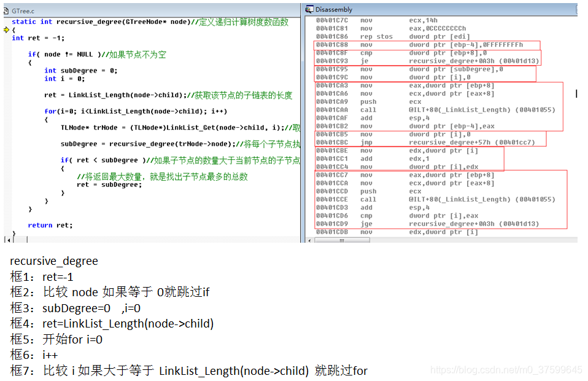This screenshot has width=588, height=381.
Task: Click the 'for(i=0; i<LinkList_Length' loop line
Action: [x=136, y=111]
